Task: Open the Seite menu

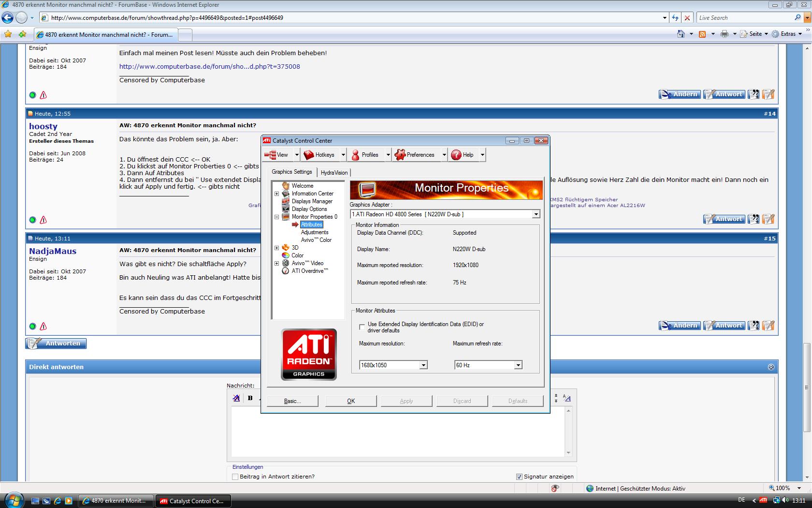Action: [x=755, y=34]
